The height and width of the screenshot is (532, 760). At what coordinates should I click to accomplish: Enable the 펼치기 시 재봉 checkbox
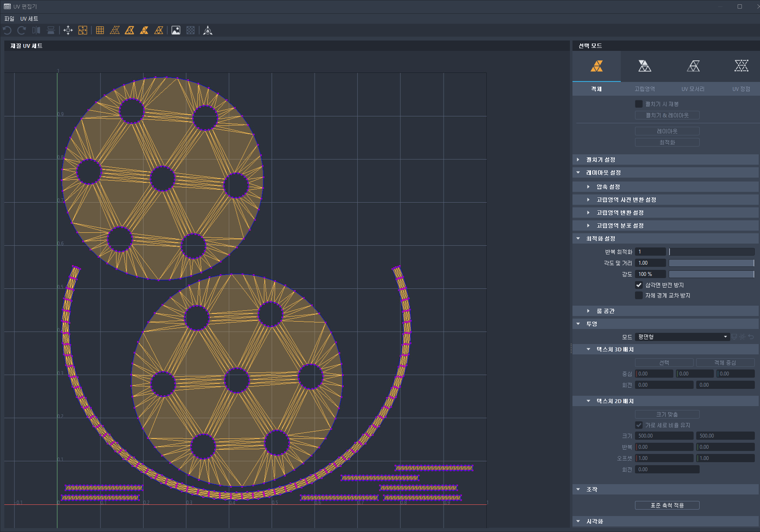[639, 104]
